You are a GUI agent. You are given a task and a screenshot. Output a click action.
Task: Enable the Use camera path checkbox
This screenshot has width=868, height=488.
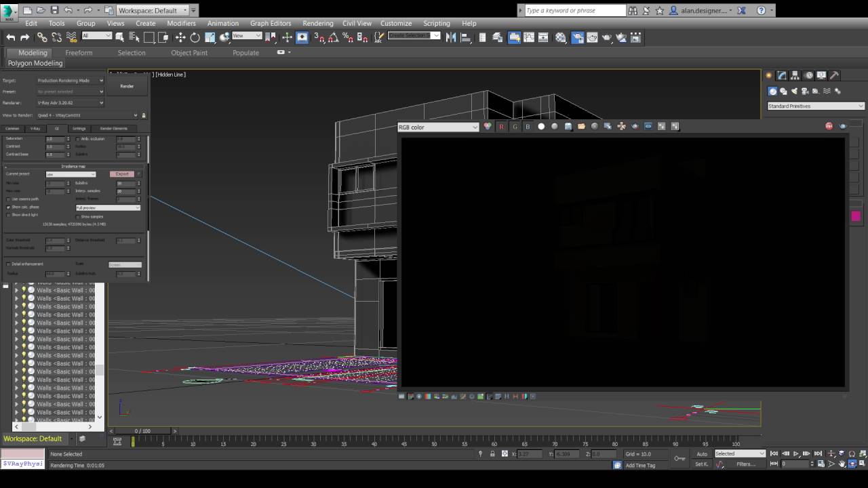coord(7,199)
